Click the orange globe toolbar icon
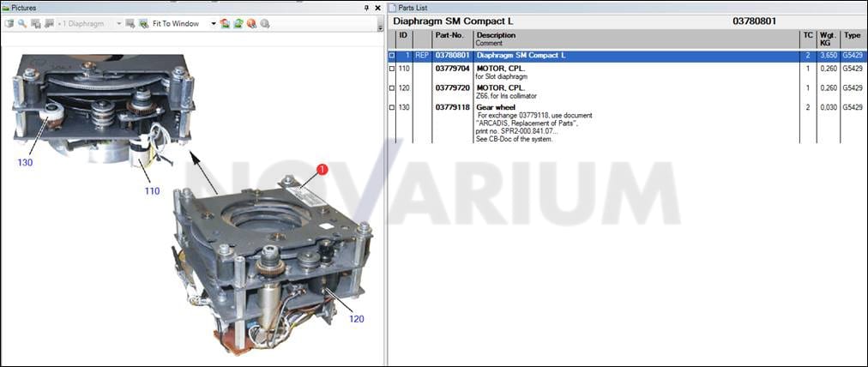The height and width of the screenshot is (367, 868). [251, 24]
